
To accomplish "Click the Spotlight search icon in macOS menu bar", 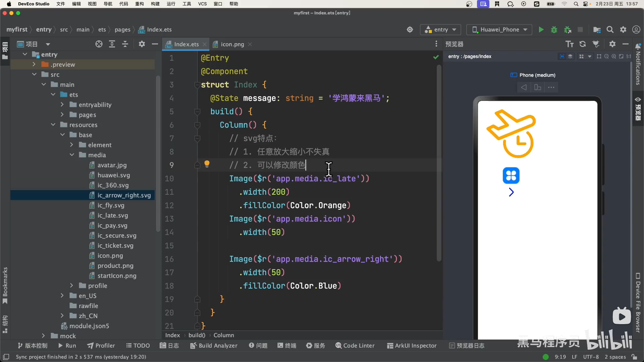I will pos(576,4).
